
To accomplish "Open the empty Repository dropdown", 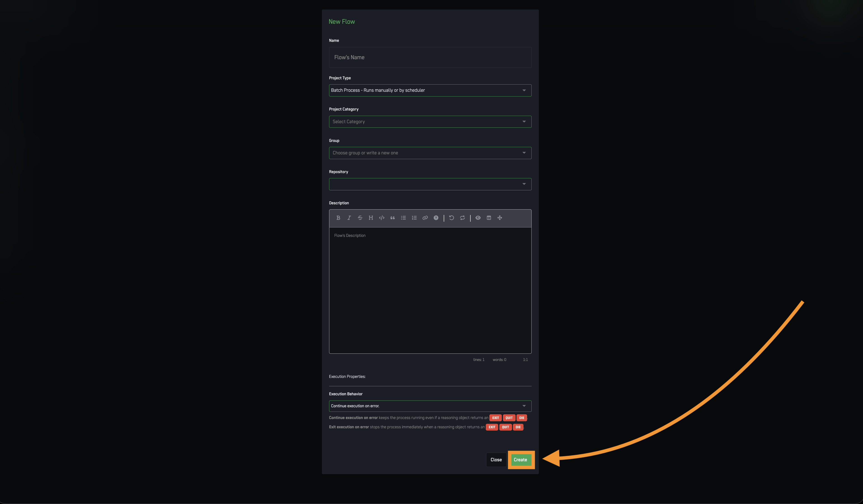I will click(430, 184).
